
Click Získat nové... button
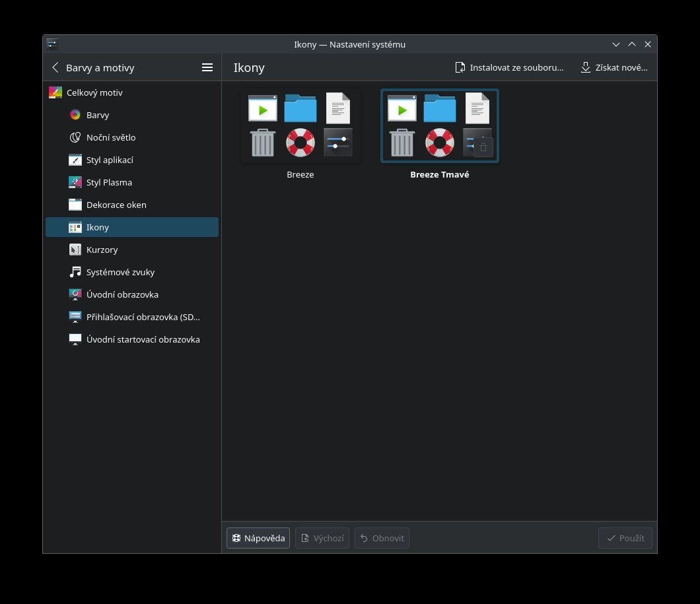coord(614,67)
